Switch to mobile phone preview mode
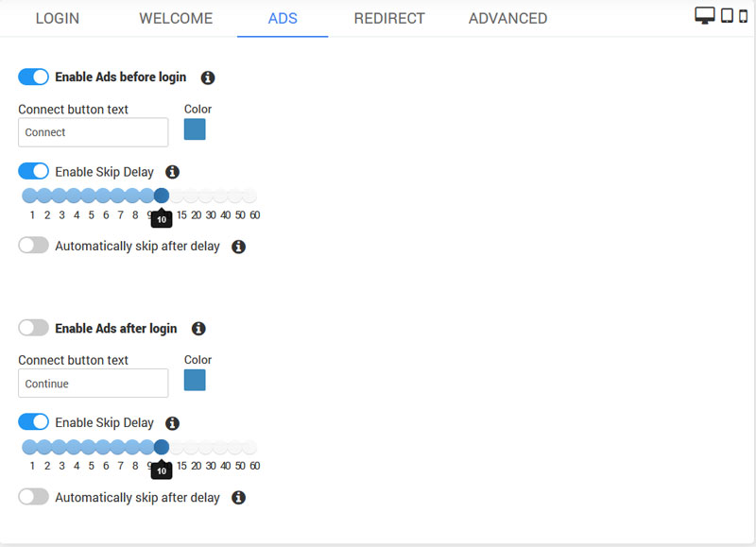The image size is (756, 547). tap(743, 16)
